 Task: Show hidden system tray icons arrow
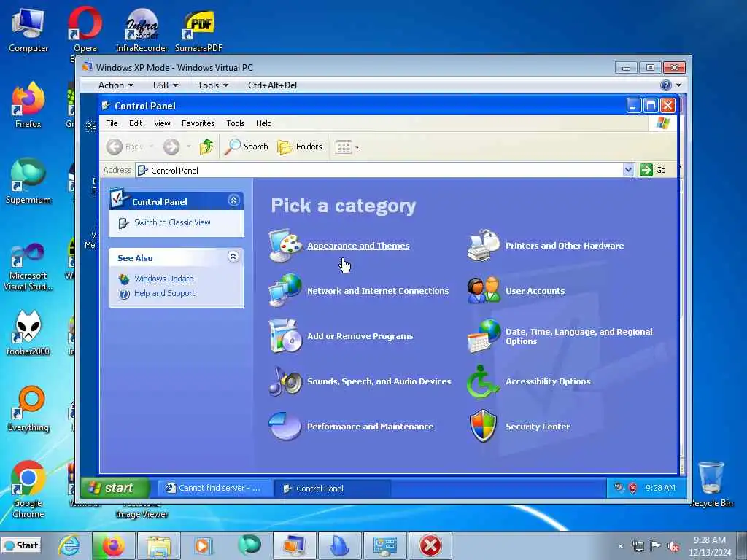point(620,546)
